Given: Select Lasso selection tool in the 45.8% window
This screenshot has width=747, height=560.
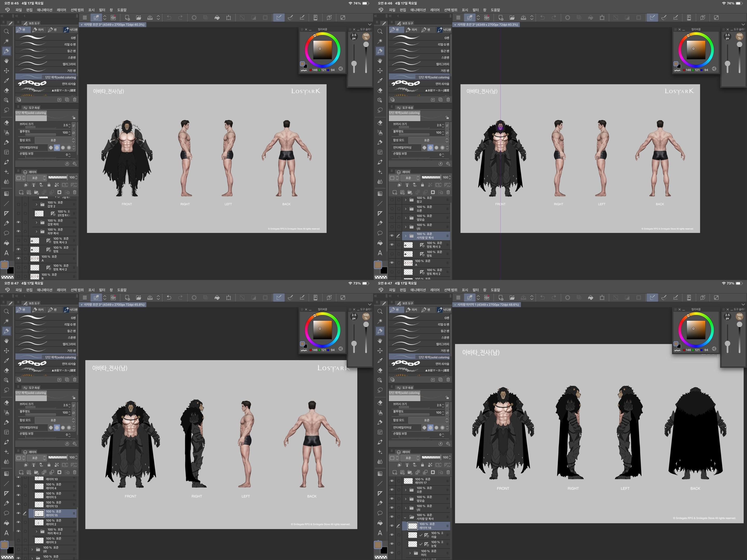Looking at the screenshot, I should [6, 390].
